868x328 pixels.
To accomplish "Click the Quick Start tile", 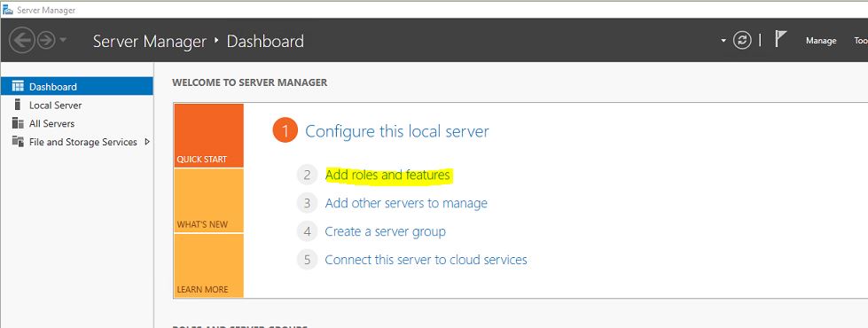I will (x=208, y=136).
